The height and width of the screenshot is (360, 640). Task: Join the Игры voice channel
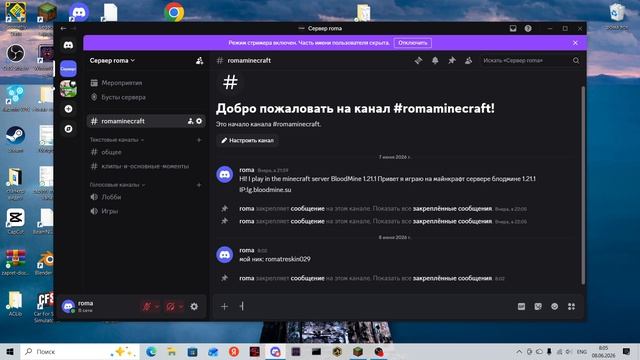tap(146, 211)
